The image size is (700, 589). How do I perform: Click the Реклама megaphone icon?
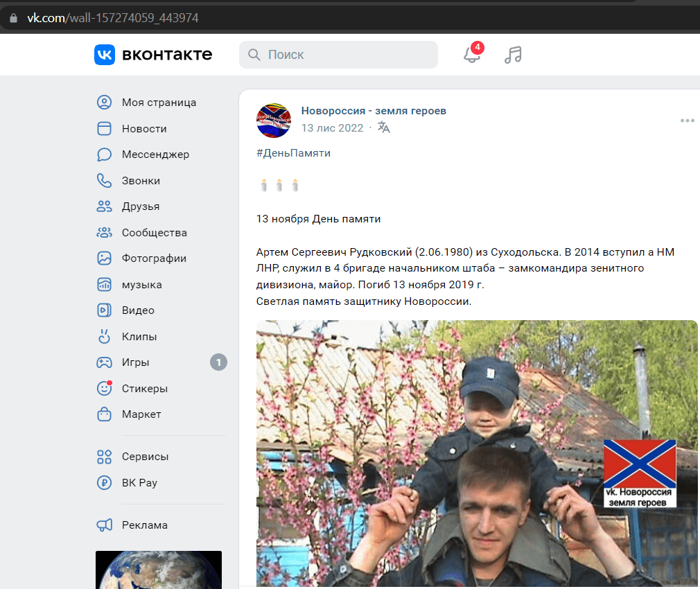105,525
